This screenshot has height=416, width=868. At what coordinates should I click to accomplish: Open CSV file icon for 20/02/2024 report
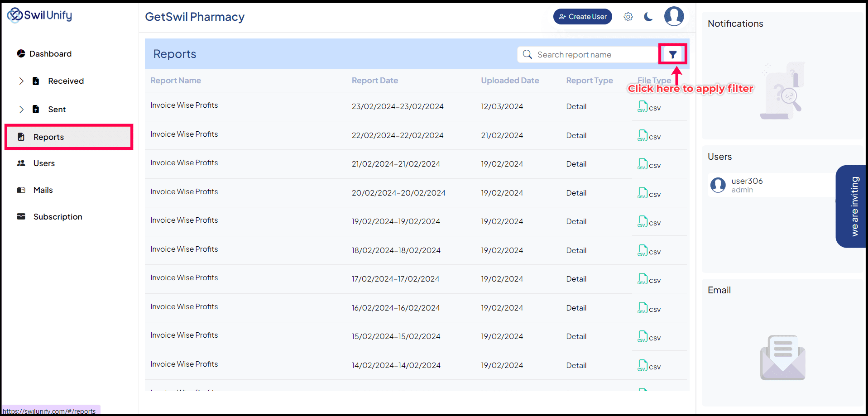(643, 193)
